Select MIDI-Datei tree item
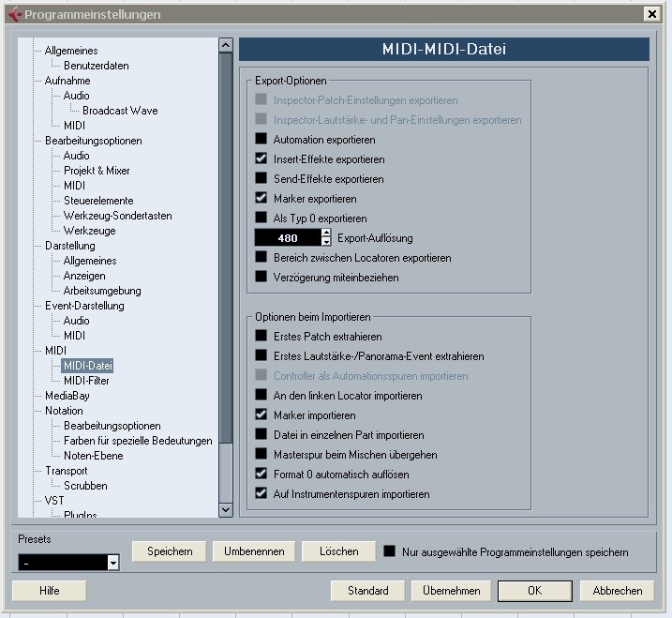The width and height of the screenshot is (672, 618). pos(87,366)
